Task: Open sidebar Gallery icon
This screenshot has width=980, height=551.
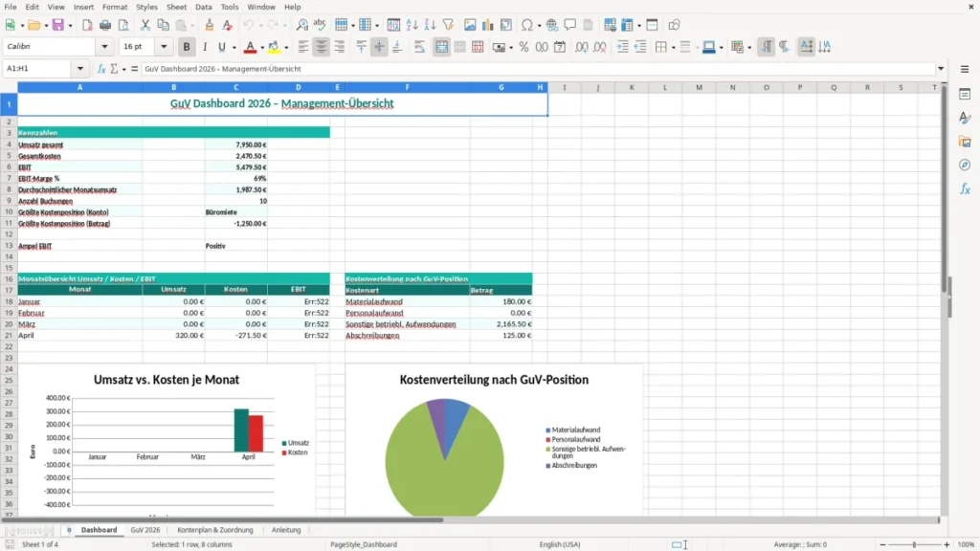Action: coord(965,142)
